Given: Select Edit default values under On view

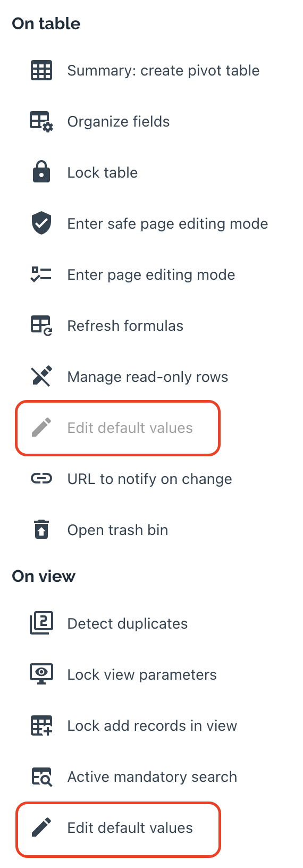Looking at the screenshot, I should pyautogui.click(x=117, y=828).
